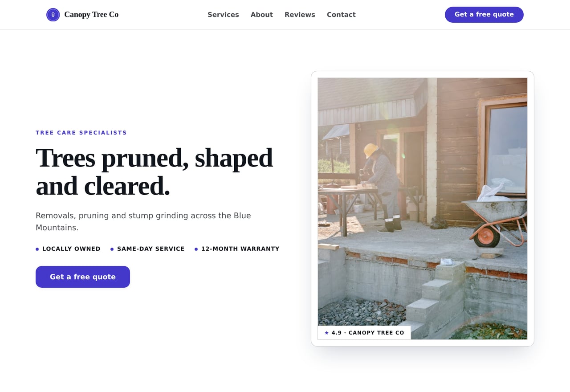Image resolution: width=570 pixels, height=392 pixels.
Task: Click the bullet dot before Same-Day Service
Action: (112, 249)
